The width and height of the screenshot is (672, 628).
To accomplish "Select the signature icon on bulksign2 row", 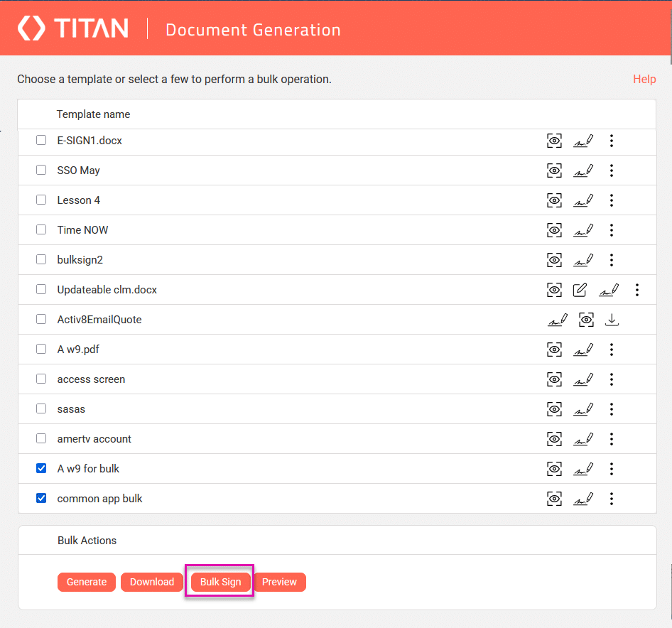I will 583,259.
